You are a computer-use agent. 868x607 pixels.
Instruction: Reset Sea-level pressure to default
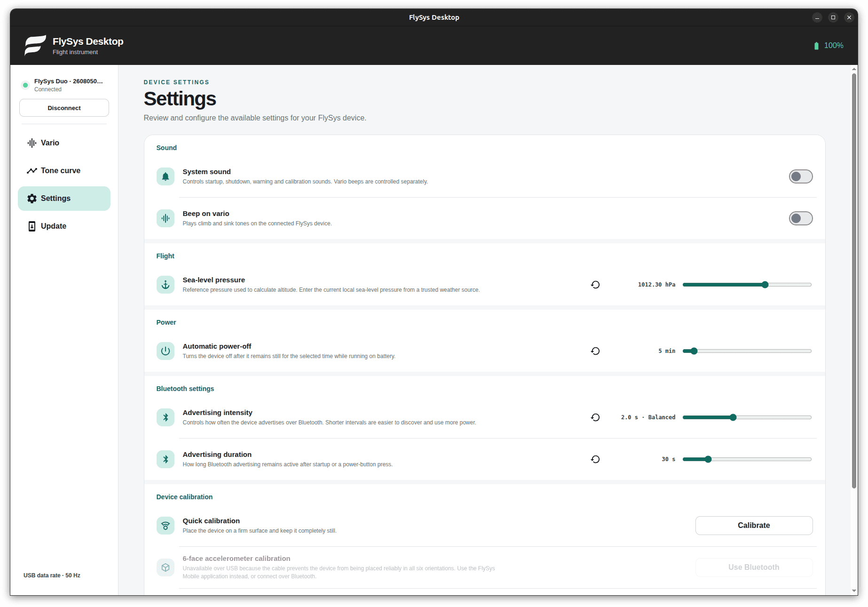[x=595, y=285]
